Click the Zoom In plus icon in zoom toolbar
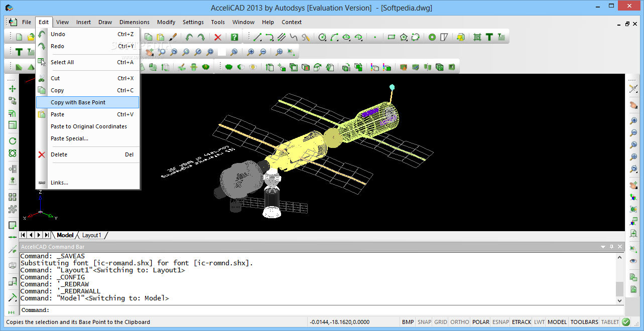 pos(250,52)
